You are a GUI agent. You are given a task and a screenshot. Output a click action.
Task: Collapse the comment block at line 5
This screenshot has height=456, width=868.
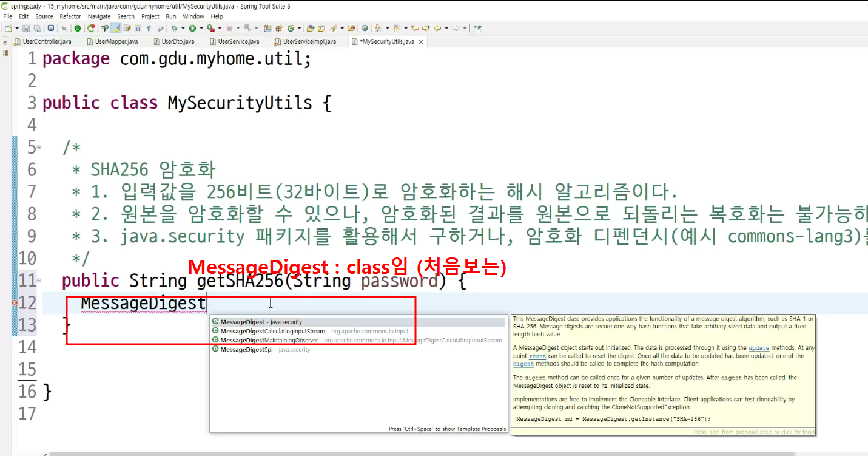coord(39,148)
